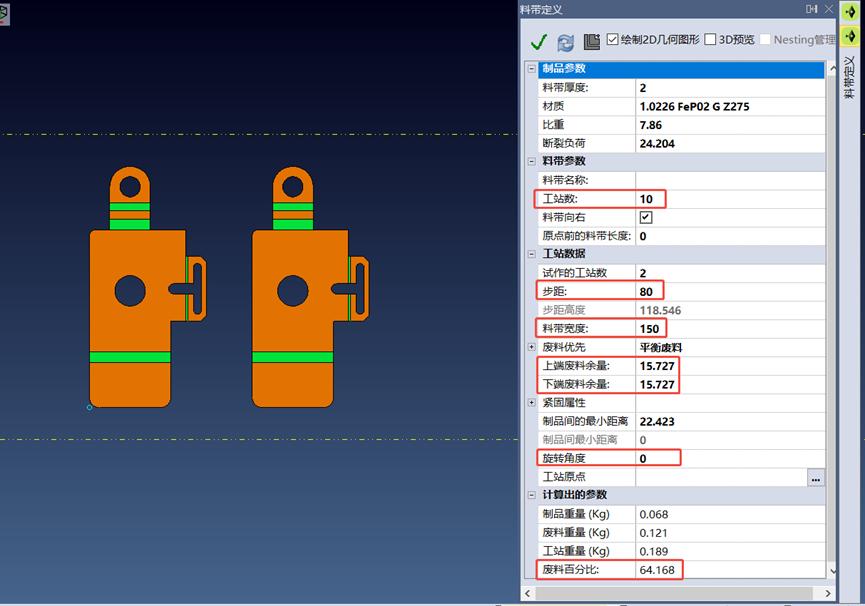The width and height of the screenshot is (865, 606).
Task: Click the stacked sheets icon beside refresh
Action: pyautogui.click(x=591, y=41)
